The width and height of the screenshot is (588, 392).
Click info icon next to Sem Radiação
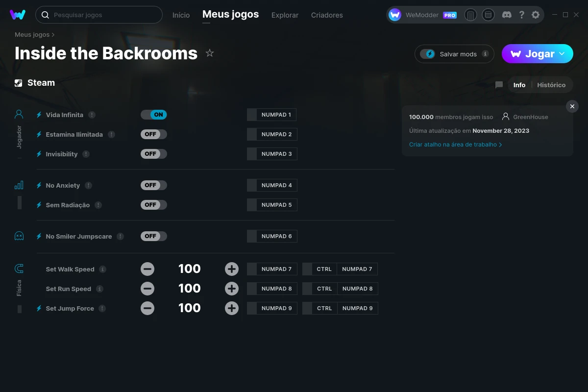[x=98, y=205]
